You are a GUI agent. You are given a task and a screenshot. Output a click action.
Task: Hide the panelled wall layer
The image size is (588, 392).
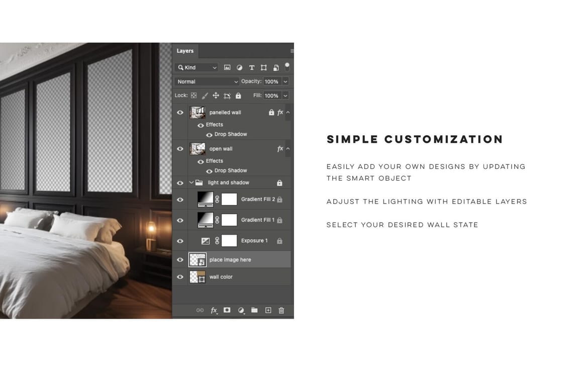click(x=180, y=113)
